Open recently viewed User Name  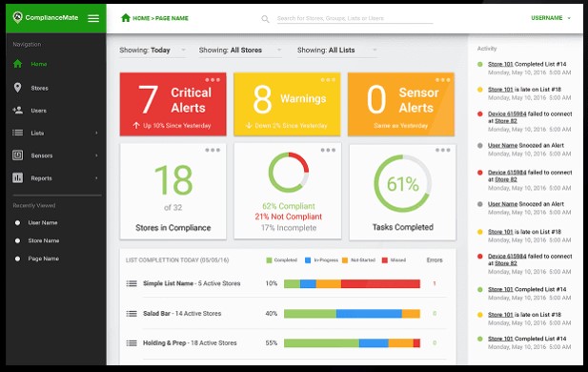pos(43,222)
